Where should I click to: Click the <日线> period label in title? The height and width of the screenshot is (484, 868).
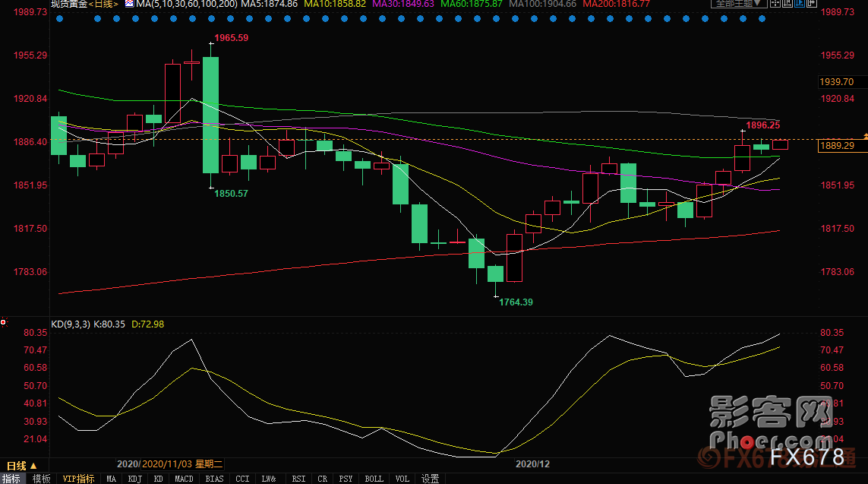[x=103, y=4]
